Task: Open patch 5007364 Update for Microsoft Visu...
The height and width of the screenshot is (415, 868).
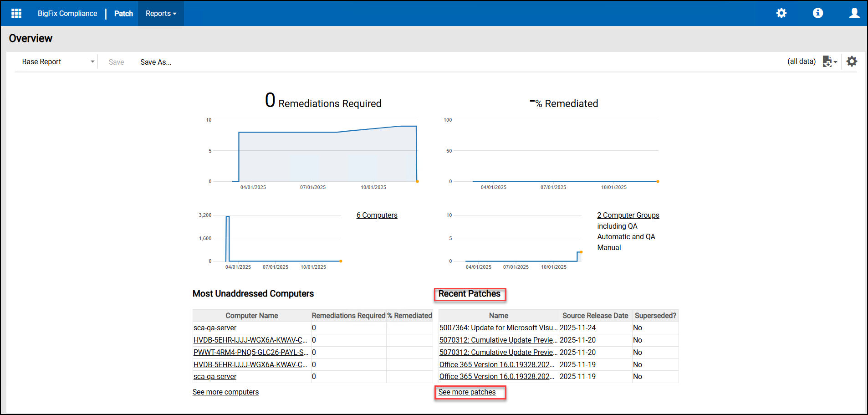Action: tap(498, 328)
